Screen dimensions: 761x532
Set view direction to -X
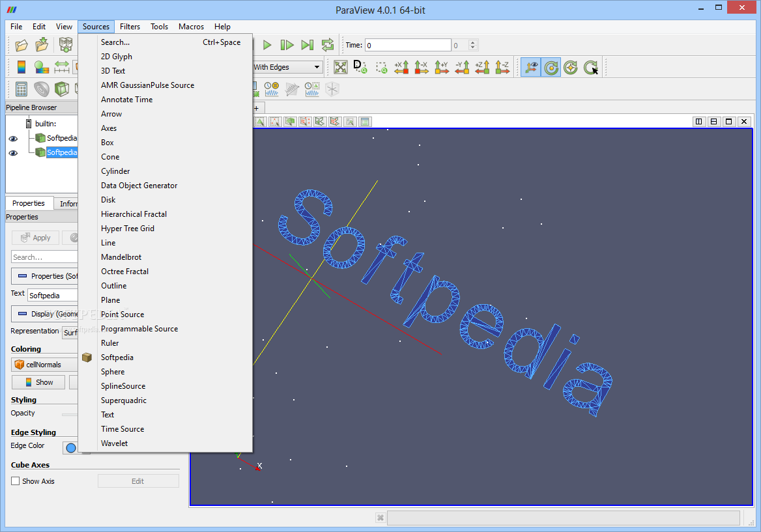point(422,68)
